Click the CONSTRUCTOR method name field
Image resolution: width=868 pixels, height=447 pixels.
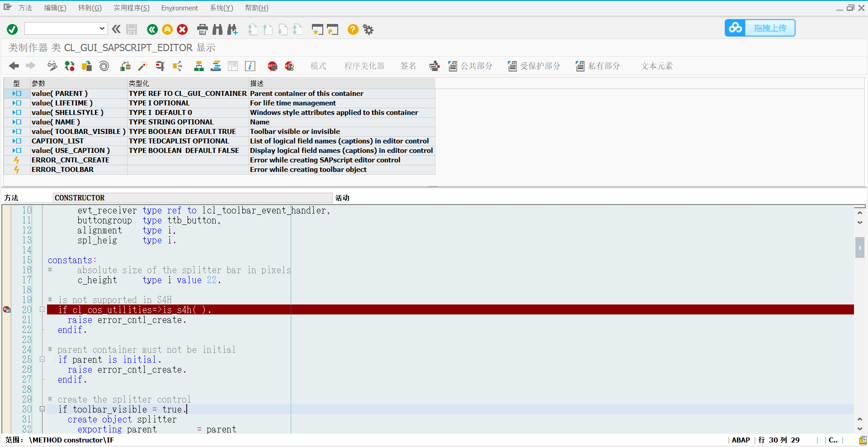point(193,198)
